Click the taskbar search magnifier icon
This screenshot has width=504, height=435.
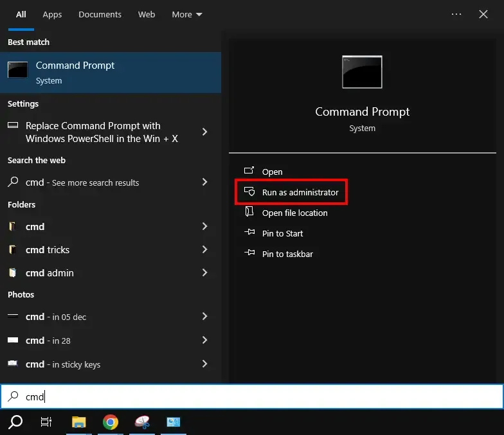coord(15,422)
